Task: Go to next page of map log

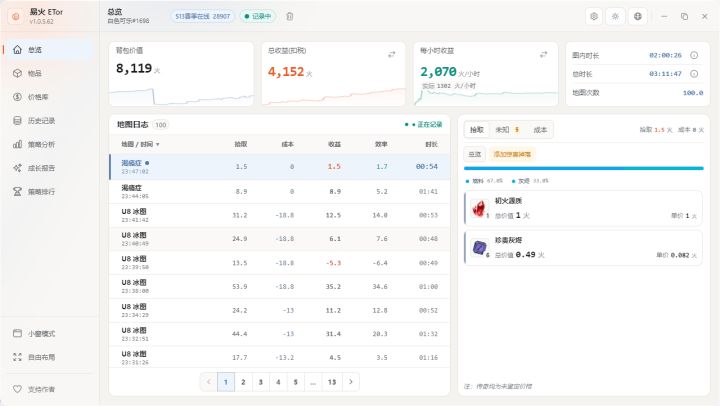Action: 351,382
